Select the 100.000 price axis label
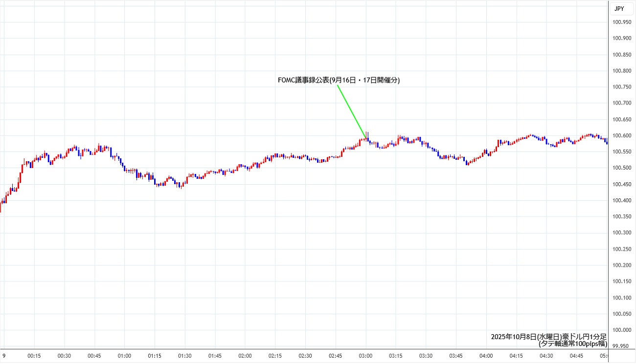 622,330
